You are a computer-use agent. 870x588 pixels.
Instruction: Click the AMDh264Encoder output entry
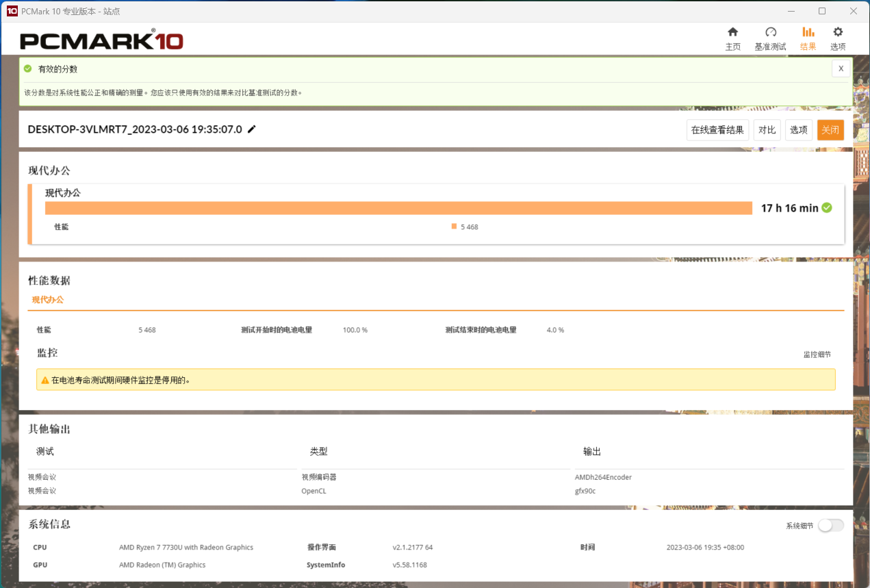[603, 477]
